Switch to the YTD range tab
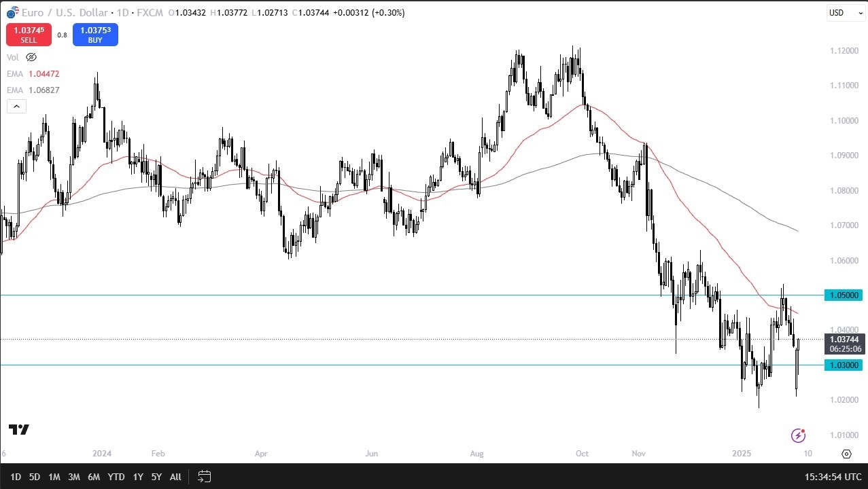The width and height of the screenshot is (868, 489). (116, 477)
